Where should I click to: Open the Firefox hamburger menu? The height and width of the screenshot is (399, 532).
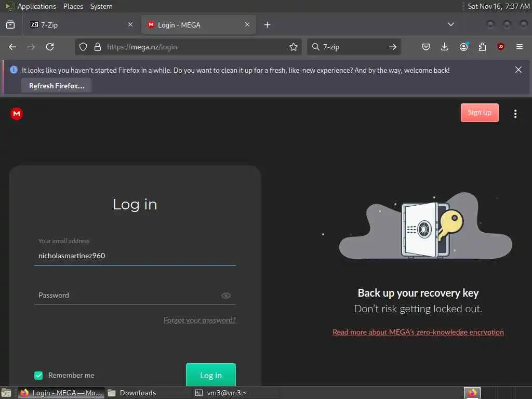point(520,47)
